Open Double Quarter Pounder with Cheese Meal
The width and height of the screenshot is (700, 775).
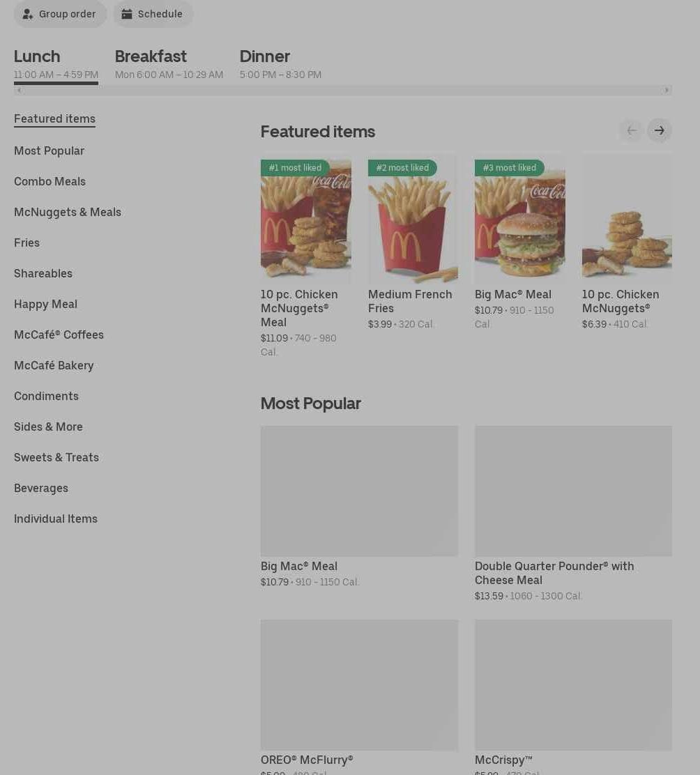tap(573, 514)
